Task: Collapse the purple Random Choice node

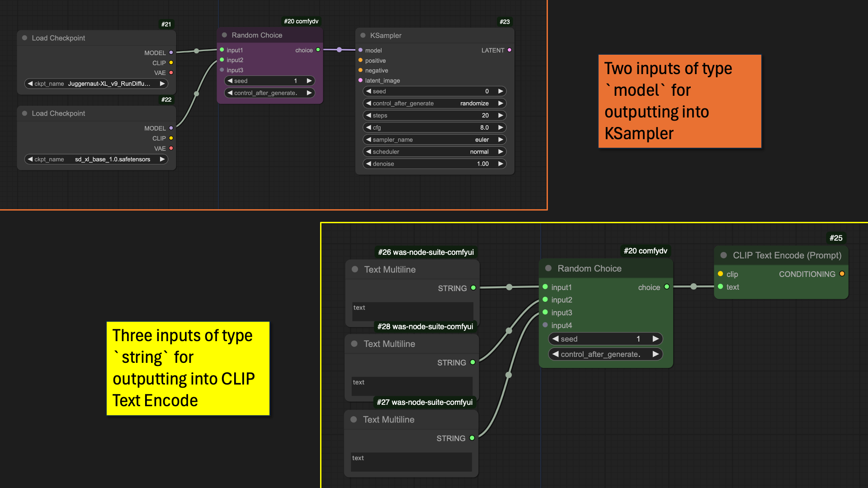Action: click(224, 35)
